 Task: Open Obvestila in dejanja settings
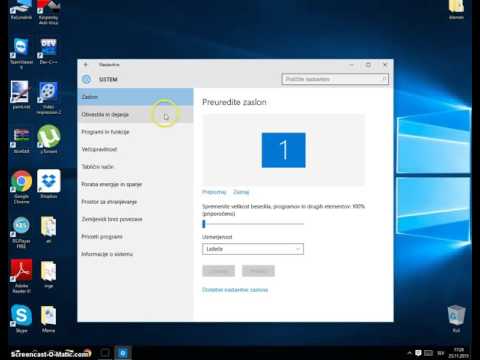pyautogui.click(x=135, y=115)
